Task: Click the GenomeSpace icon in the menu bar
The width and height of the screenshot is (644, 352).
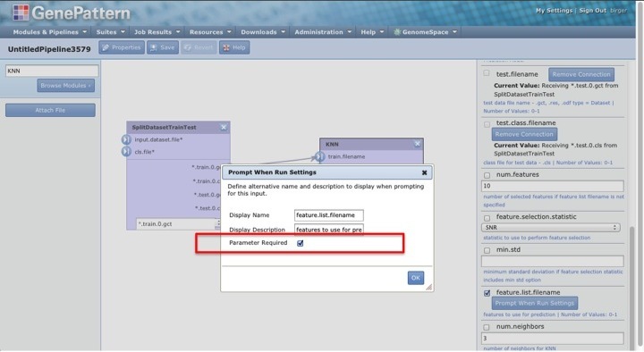Action: [x=397, y=32]
